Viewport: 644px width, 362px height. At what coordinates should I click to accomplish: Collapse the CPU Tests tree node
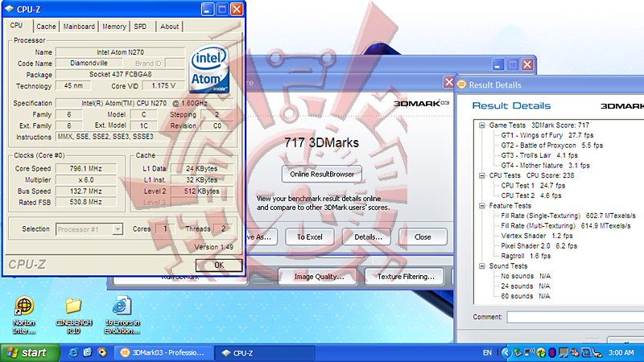click(x=482, y=175)
